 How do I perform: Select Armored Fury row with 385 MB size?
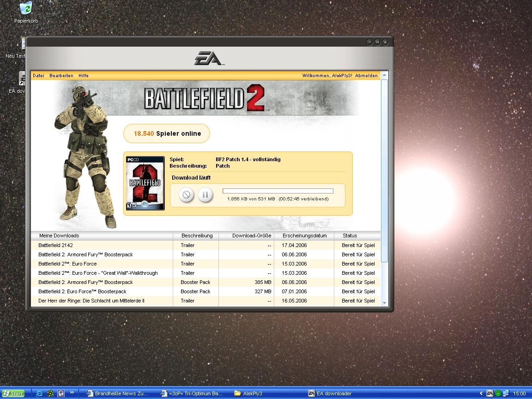206,282
